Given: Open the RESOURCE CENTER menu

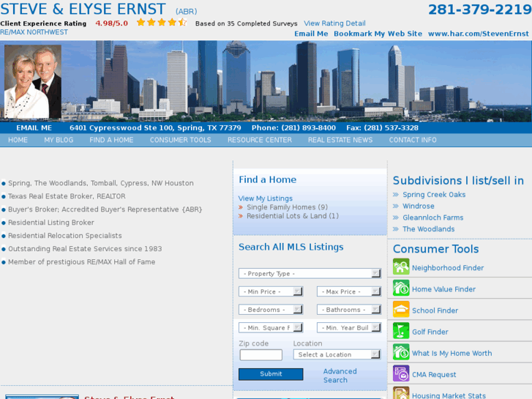Looking at the screenshot, I should pos(260,140).
